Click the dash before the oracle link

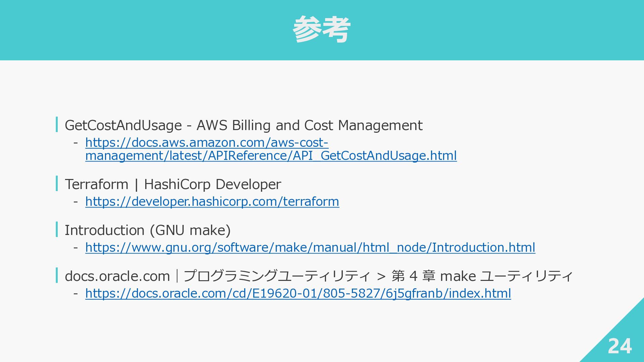tap(76, 294)
